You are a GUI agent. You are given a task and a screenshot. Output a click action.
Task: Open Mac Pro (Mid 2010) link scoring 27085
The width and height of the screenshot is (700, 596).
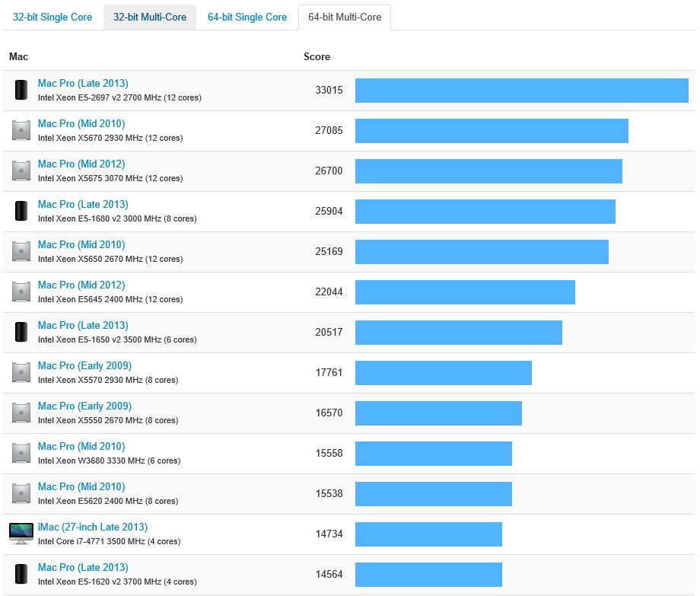pos(81,123)
